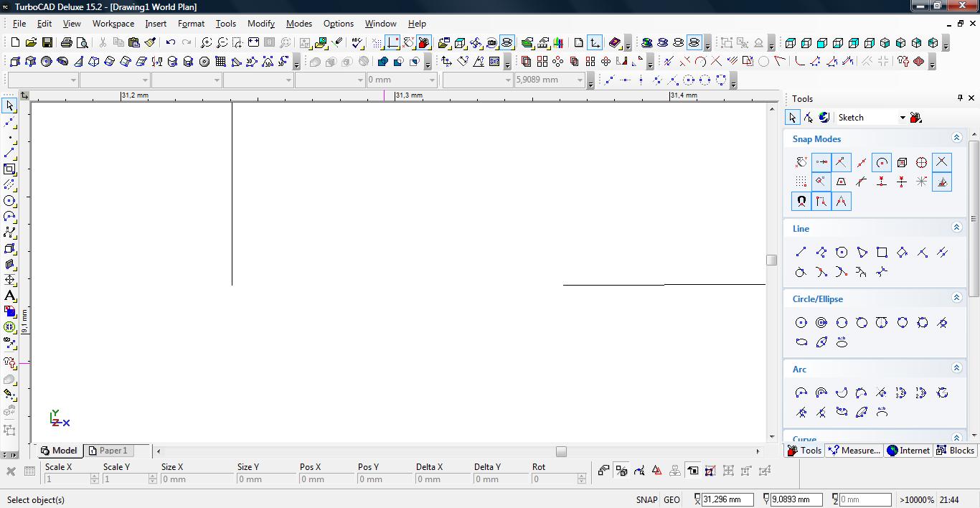Image resolution: width=980 pixels, height=508 pixels.
Task: Toggle the Magnetic Point snap mode
Action: 801,202
